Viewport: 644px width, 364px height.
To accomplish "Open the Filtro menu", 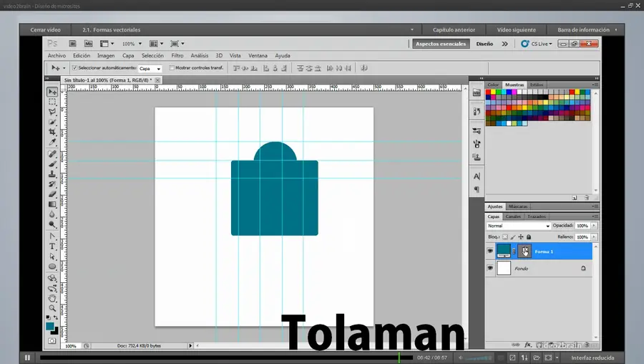I will coord(177,55).
